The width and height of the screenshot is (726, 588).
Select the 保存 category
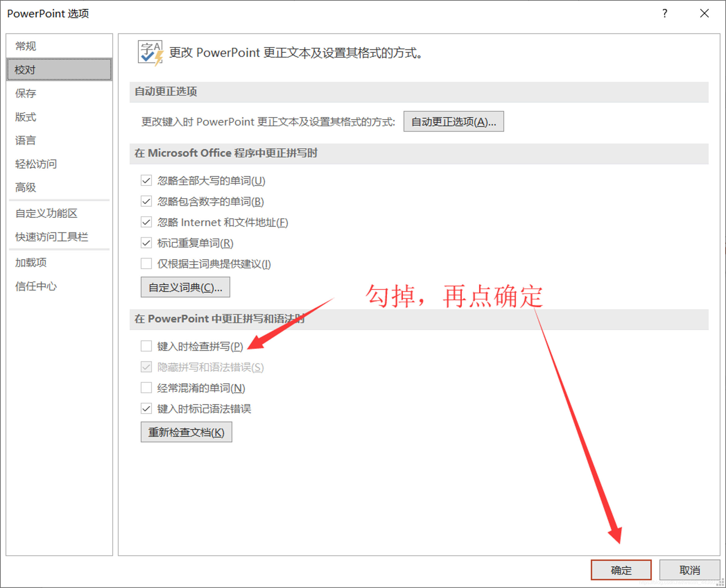[x=26, y=93]
